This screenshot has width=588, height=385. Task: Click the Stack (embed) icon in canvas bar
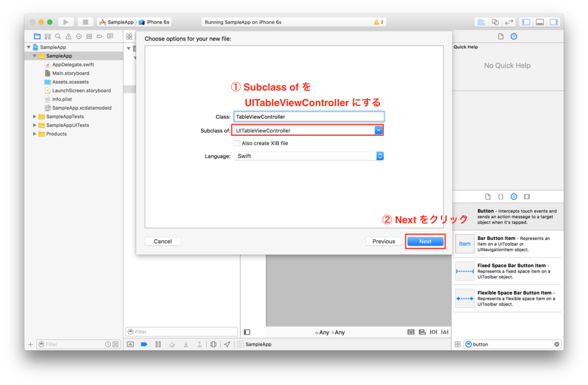411,332
